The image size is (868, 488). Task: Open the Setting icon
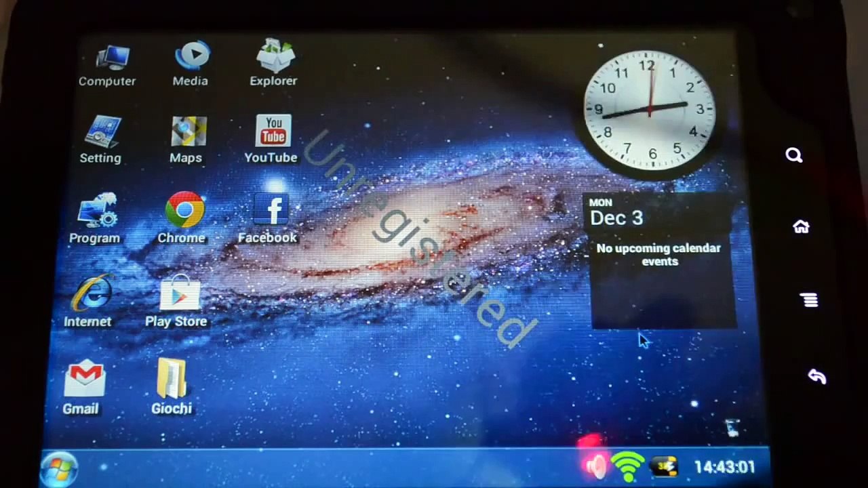101,140
